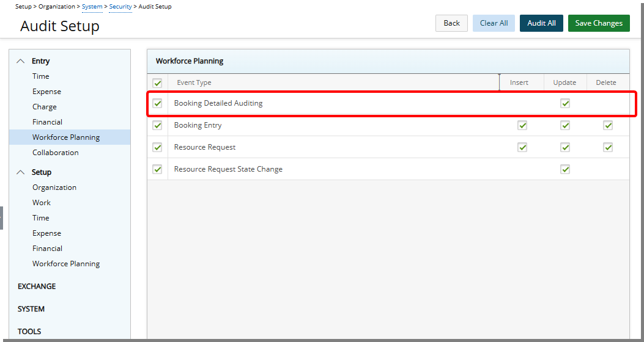Expand the TOOLS section
This screenshot has width=644, height=342.
tap(29, 332)
